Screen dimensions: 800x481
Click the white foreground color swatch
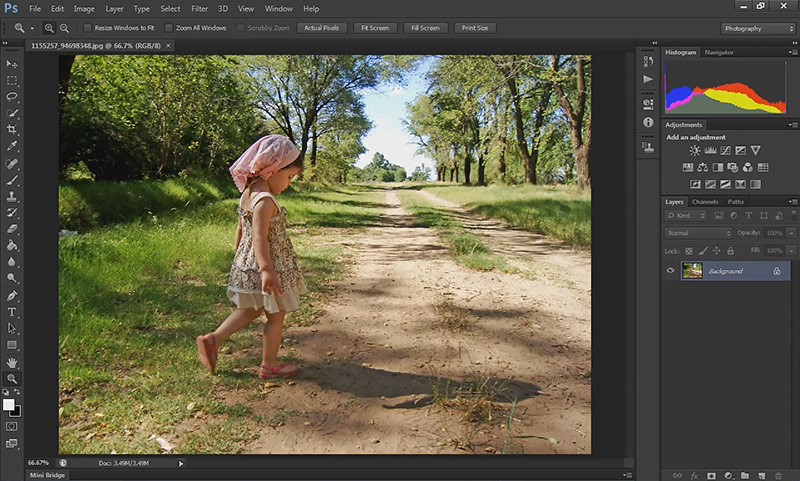[8, 404]
